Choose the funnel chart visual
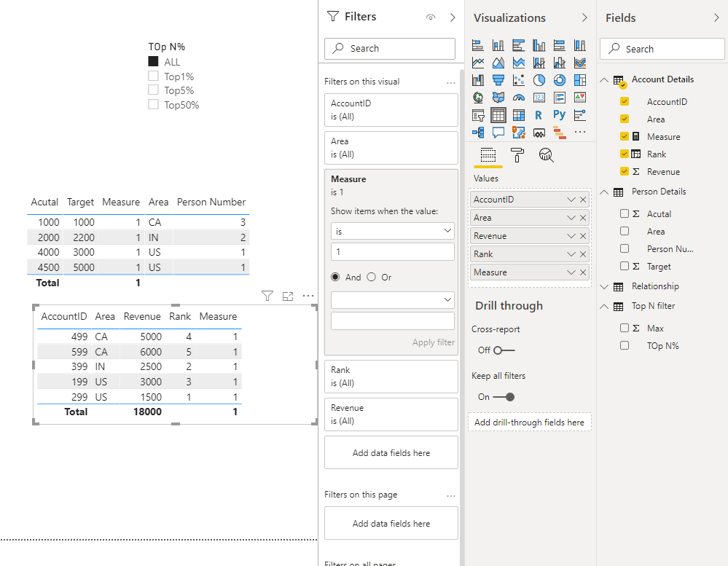The width and height of the screenshot is (728, 566). click(x=498, y=80)
